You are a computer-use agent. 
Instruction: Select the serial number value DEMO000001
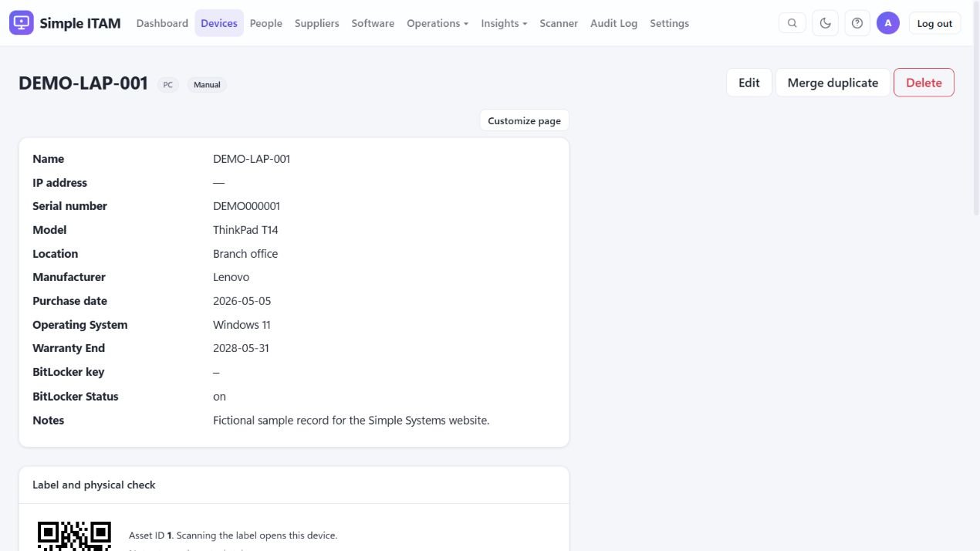pyautogui.click(x=247, y=206)
